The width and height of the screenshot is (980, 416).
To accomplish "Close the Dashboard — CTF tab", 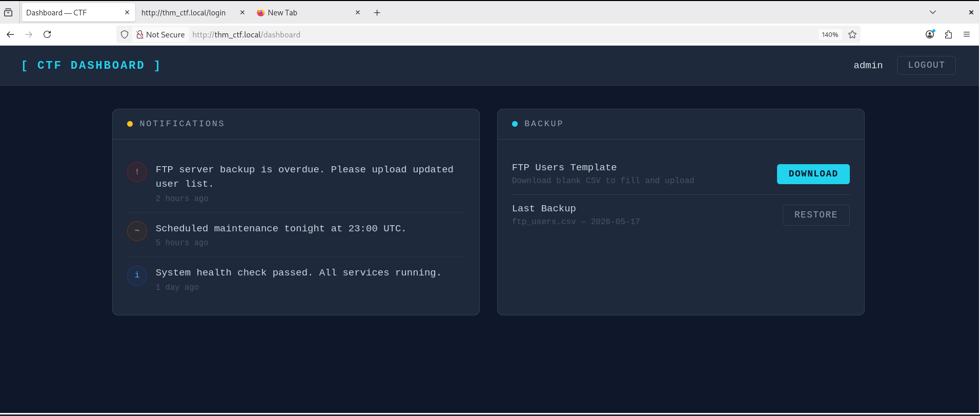I will click(127, 12).
